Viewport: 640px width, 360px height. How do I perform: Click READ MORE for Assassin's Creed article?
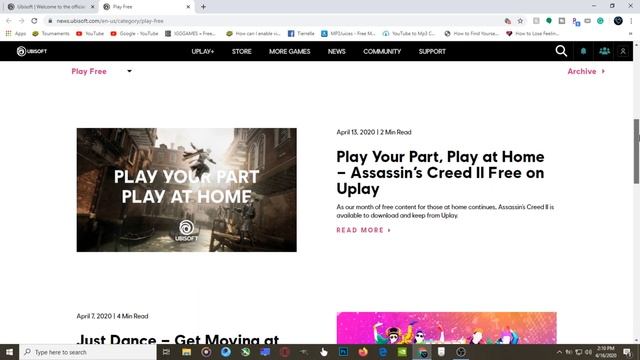click(x=363, y=230)
